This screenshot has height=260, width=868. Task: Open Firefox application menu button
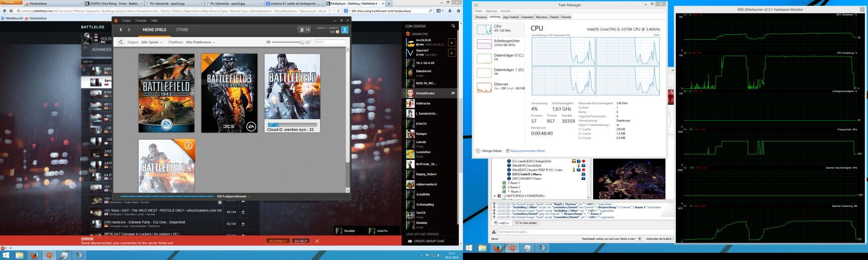[x=10, y=2]
